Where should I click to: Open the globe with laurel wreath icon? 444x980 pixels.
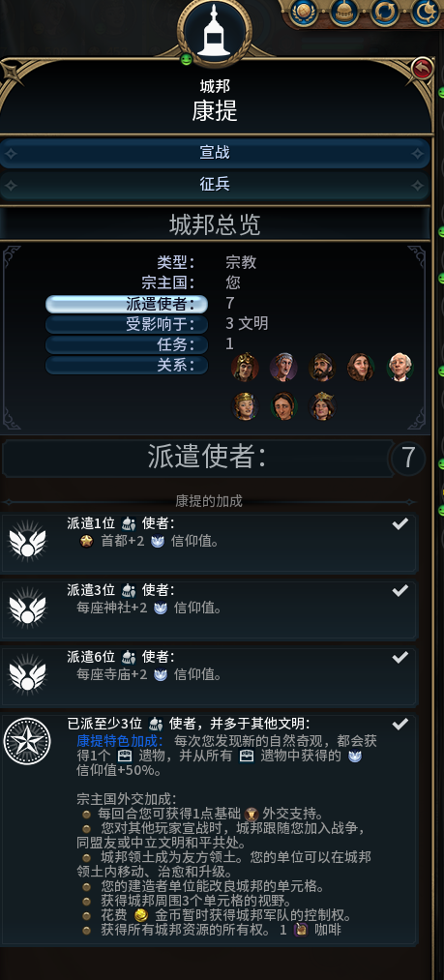click(304, 12)
